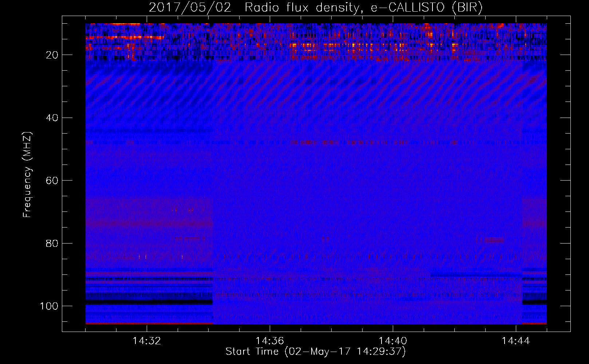Viewport: 589px width, 364px height.
Task: Click the '40' frequency tick label
Action: (52, 118)
